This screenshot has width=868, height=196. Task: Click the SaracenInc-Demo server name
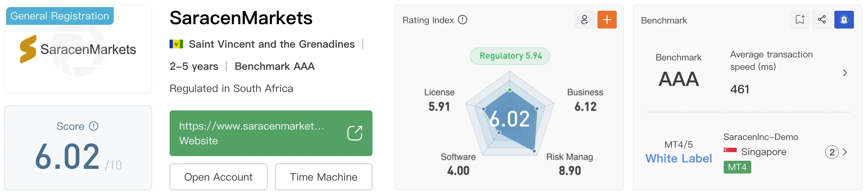point(761,137)
